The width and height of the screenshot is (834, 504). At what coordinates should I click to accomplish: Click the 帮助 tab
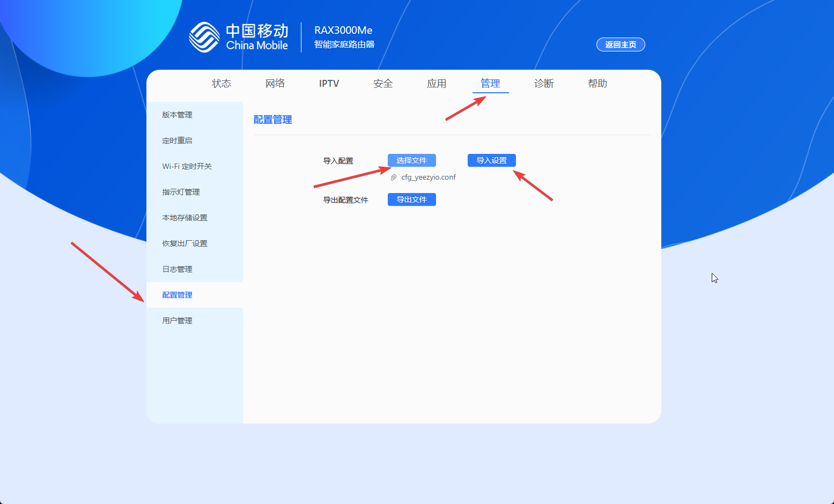coord(597,84)
